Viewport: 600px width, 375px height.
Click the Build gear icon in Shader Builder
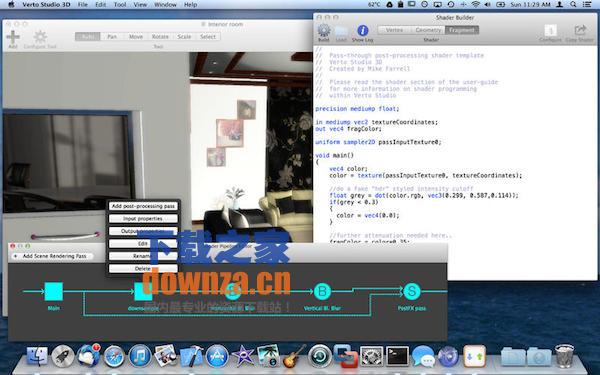click(324, 30)
